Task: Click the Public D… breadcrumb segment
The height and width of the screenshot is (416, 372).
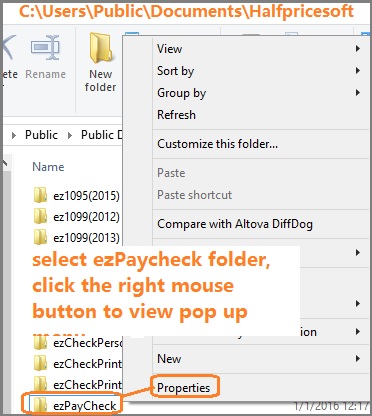Action: (x=102, y=135)
